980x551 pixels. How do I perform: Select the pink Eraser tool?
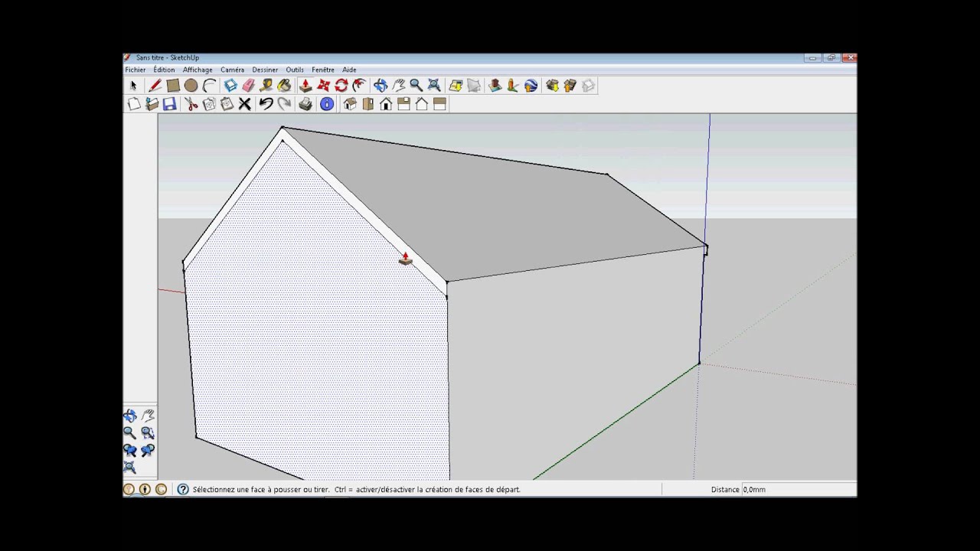tap(248, 86)
